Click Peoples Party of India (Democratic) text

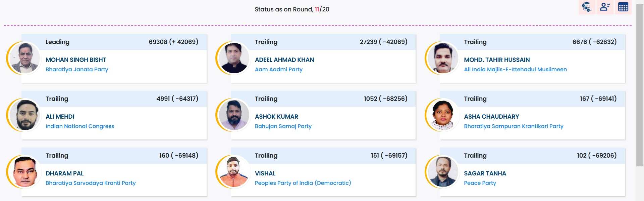(x=303, y=183)
